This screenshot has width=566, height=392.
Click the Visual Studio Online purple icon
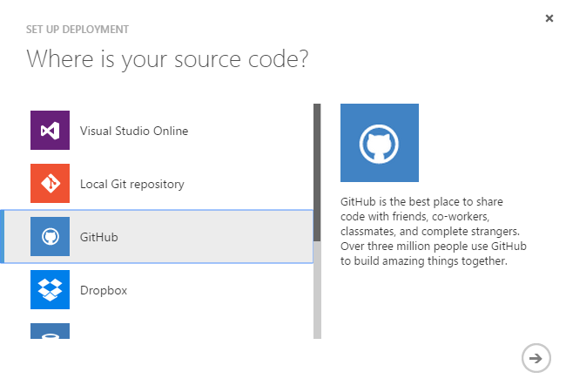50,131
